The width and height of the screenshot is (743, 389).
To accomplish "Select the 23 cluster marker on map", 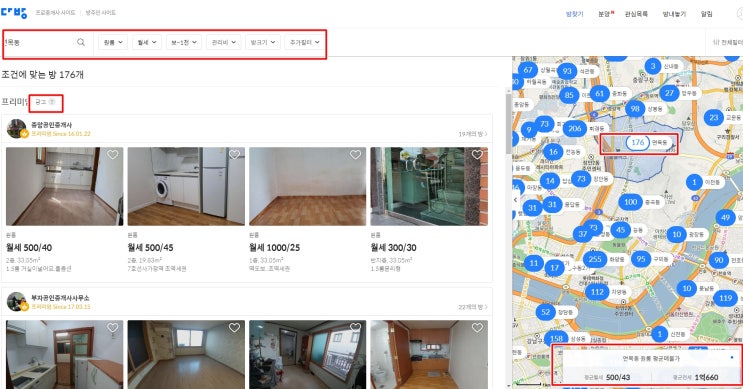I will tap(714, 117).
